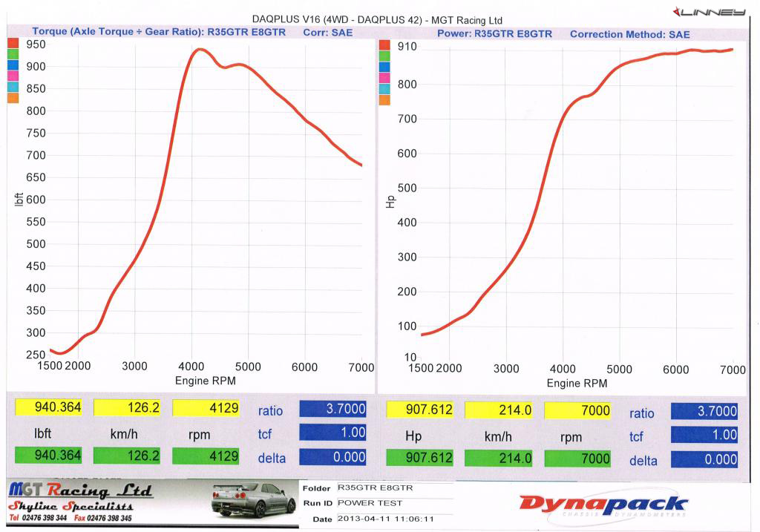Click the 'lbft' unit label under values
The height and width of the screenshot is (532, 760).
[x=42, y=433]
